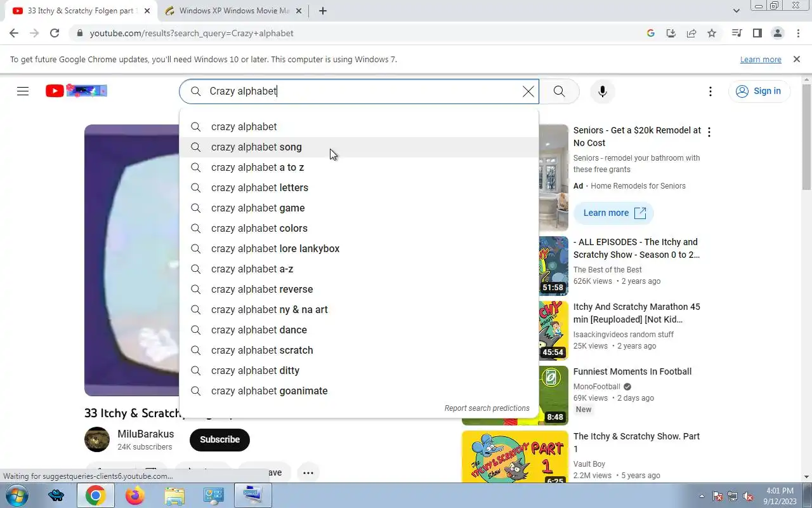Open the tab search dropdown arrow
Image resolution: width=812 pixels, height=508 pixels.
(x=736, y=11)
